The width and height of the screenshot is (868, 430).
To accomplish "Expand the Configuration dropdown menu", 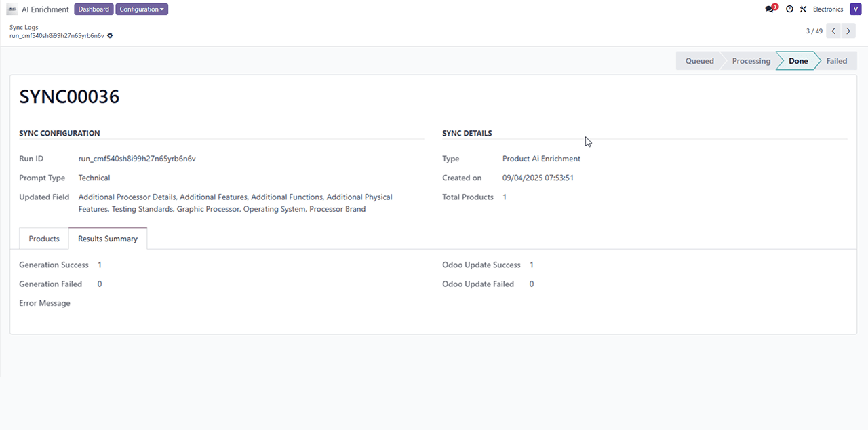I will (142, 9).
